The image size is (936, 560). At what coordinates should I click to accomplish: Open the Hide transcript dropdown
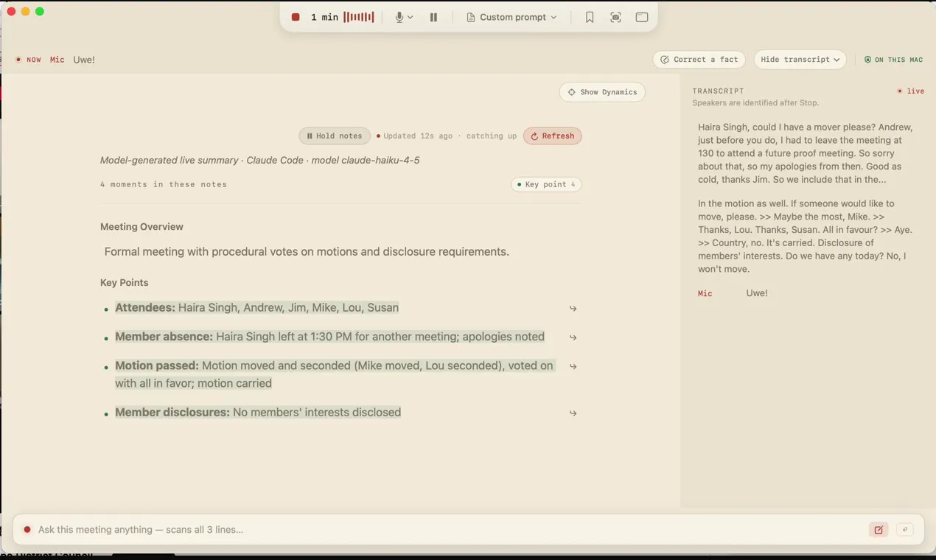point(800,60)
